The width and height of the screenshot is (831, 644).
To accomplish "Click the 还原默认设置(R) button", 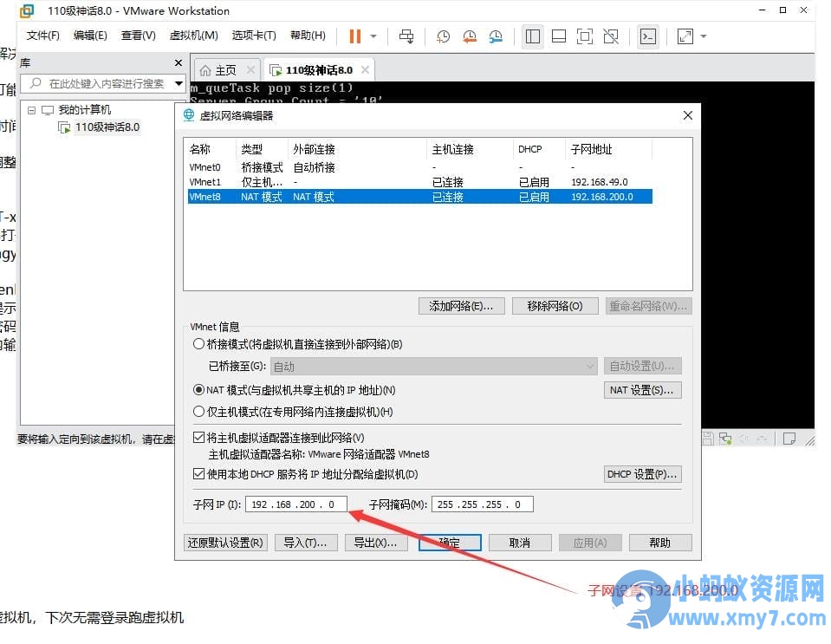I will [x=226, y=543].
